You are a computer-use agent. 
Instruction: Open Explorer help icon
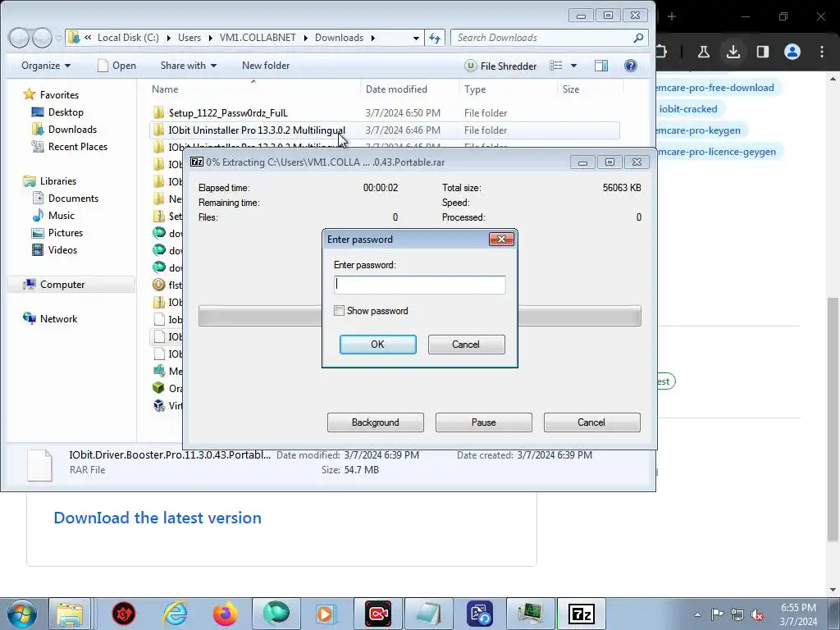pyautogui.click(x=631, y=66)
